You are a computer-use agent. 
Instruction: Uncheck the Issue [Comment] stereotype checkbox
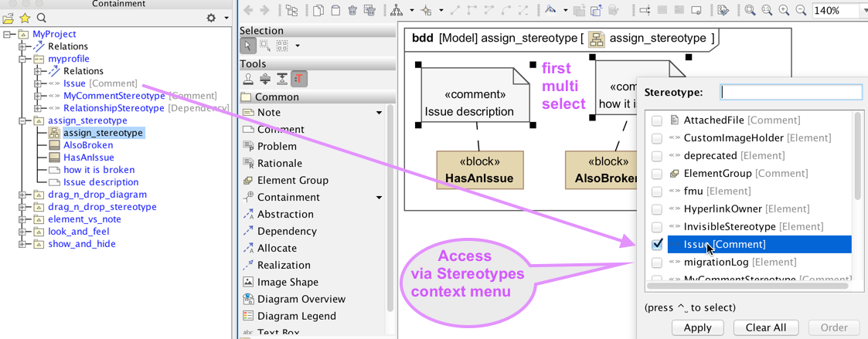coord(657,245)
